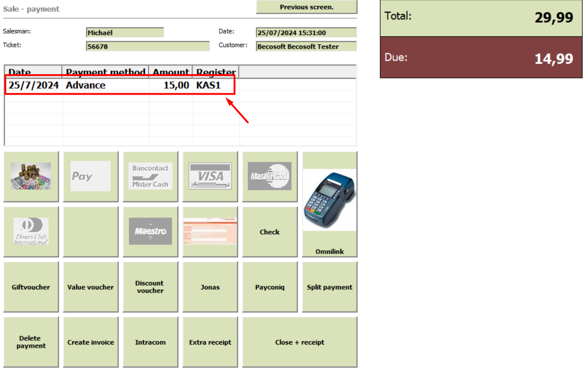Click the Giftvoucher button
Viewport: 588px width, 379px height.
(x=31, y=287)
